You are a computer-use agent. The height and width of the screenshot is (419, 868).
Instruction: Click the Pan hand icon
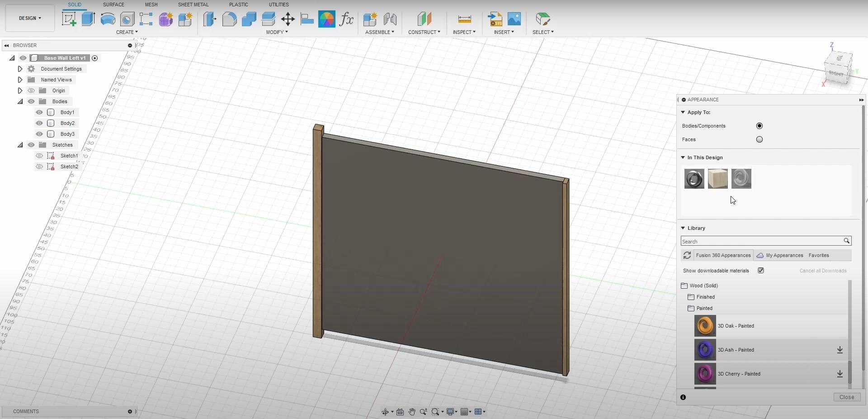[x=412, y=412]
